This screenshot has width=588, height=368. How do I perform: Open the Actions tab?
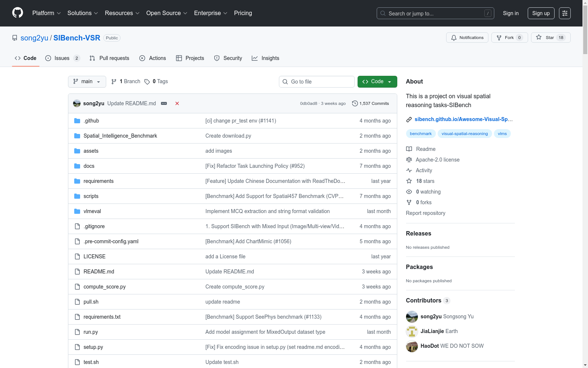tap(153, 58)
